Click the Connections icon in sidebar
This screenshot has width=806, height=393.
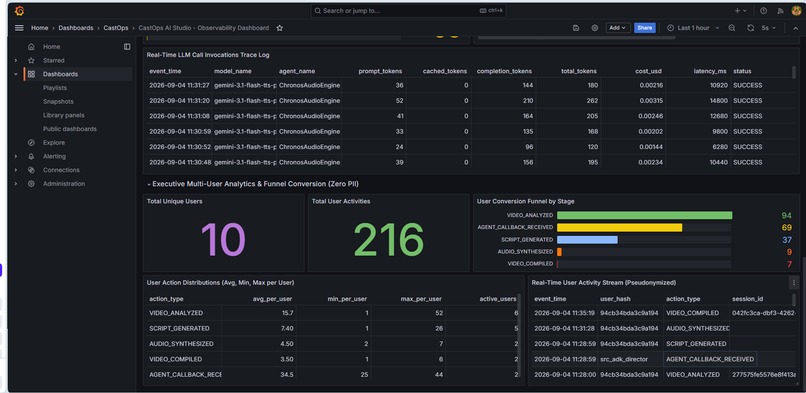coord(31,170)
